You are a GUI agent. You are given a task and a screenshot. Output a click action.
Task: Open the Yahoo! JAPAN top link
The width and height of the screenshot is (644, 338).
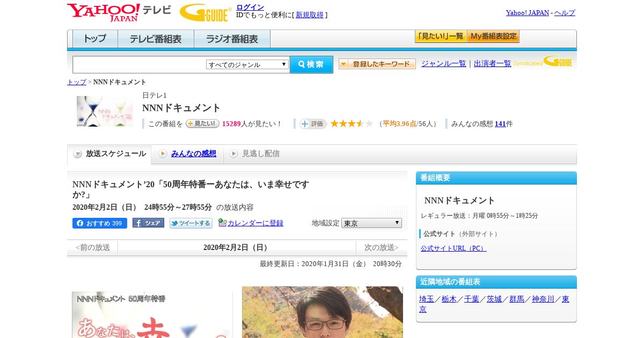(x=528, y=13)
